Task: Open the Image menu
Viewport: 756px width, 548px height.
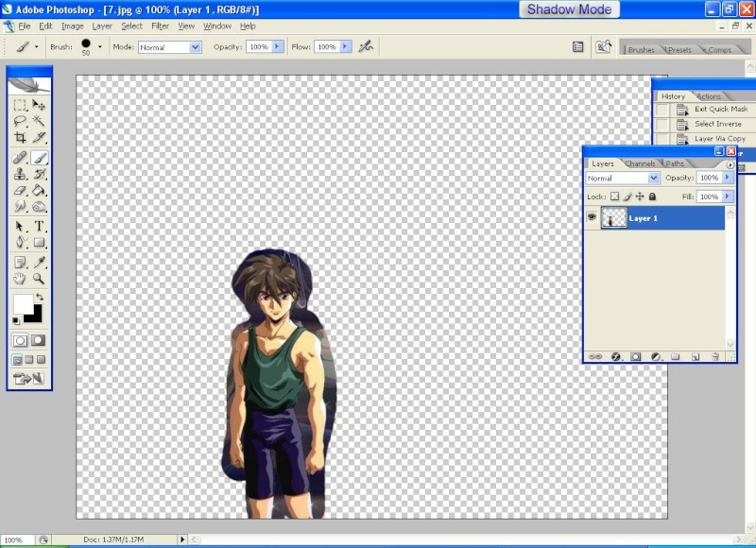Action: click(73, 26)
